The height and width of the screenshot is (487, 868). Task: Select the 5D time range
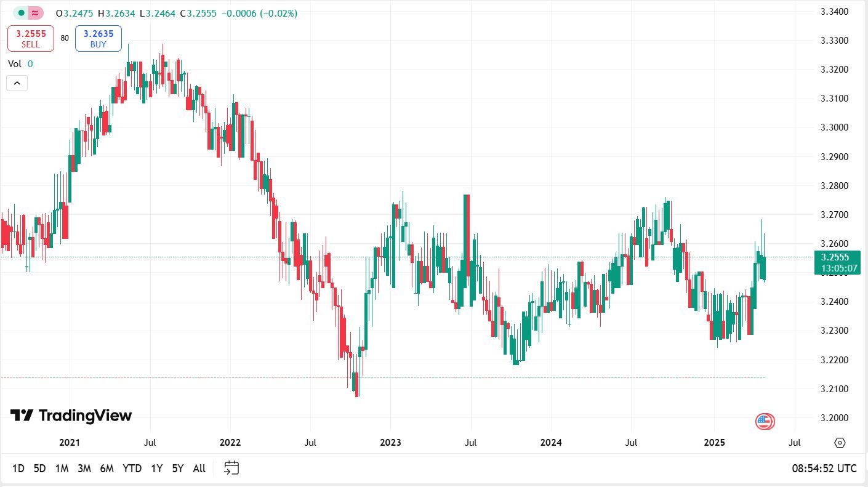click(x=39, y=469)
